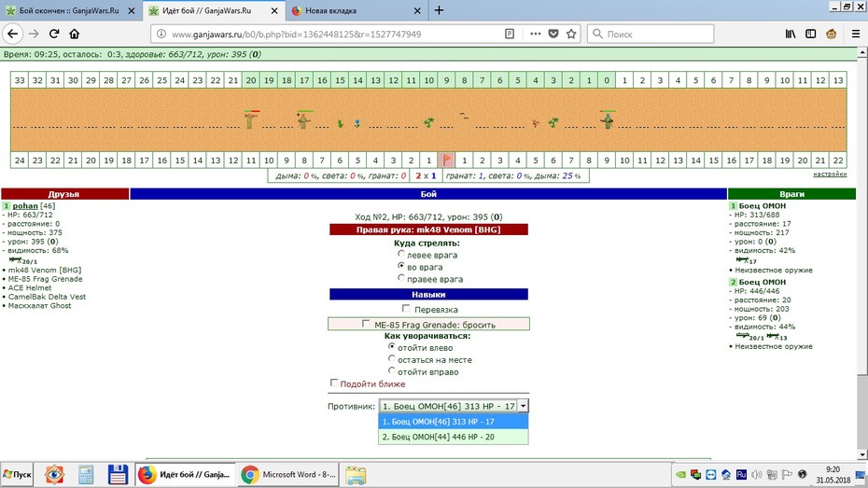The width and height of the screenshot is (868, 488).
Task: Click first enemy name 'Боец ОМОН' HP 313/688
Action: click(762, 206)
